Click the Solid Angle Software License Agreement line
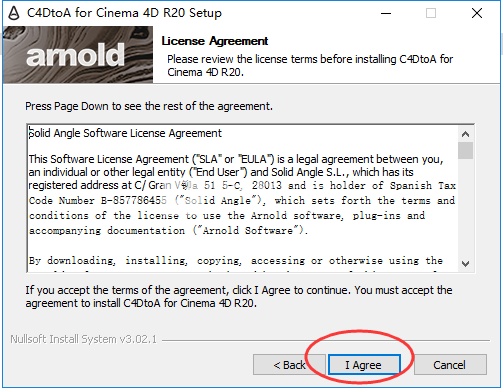The height and width of the screenshot is (390, 503). pyautogui.click(x=125, y=133)
